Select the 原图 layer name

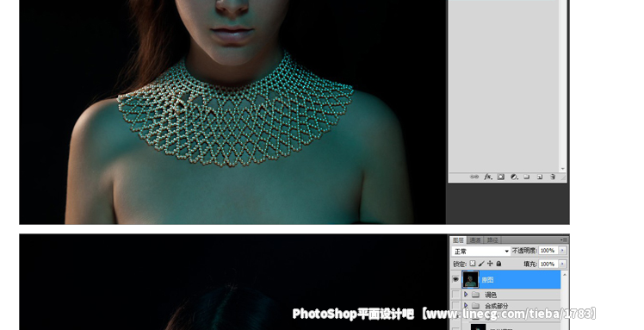click(487, 280)
